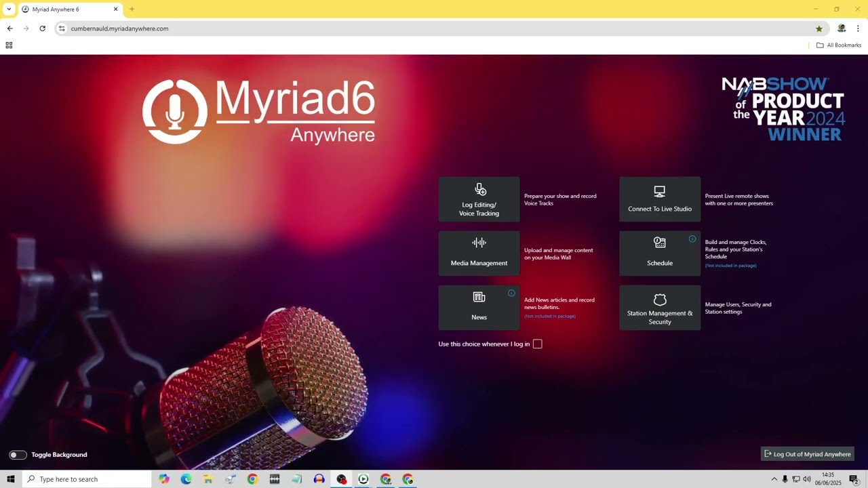Click the taskbar search box
Image resolution: width=868 pixels, height=488 pixels.
(x=87, y=479)
